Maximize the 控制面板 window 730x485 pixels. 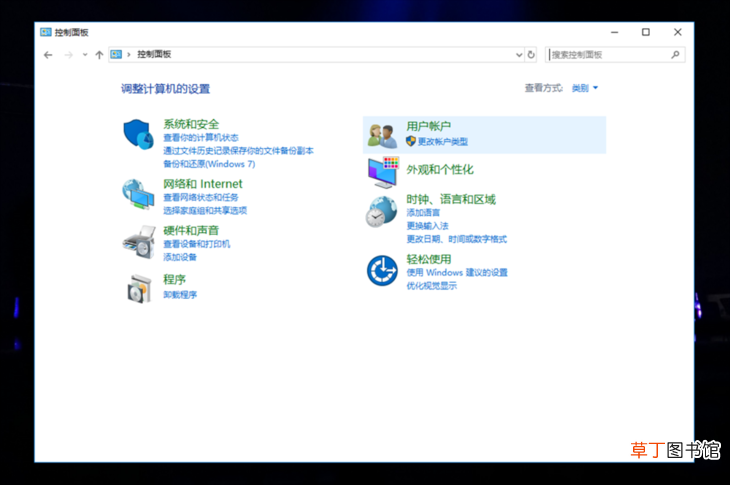(646, 32)
